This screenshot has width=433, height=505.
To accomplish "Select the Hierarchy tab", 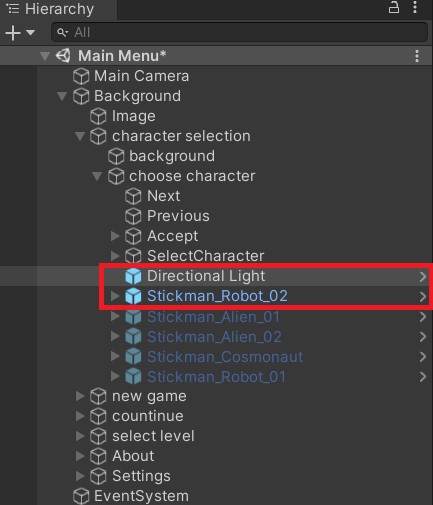I will [x=52, y=9].
